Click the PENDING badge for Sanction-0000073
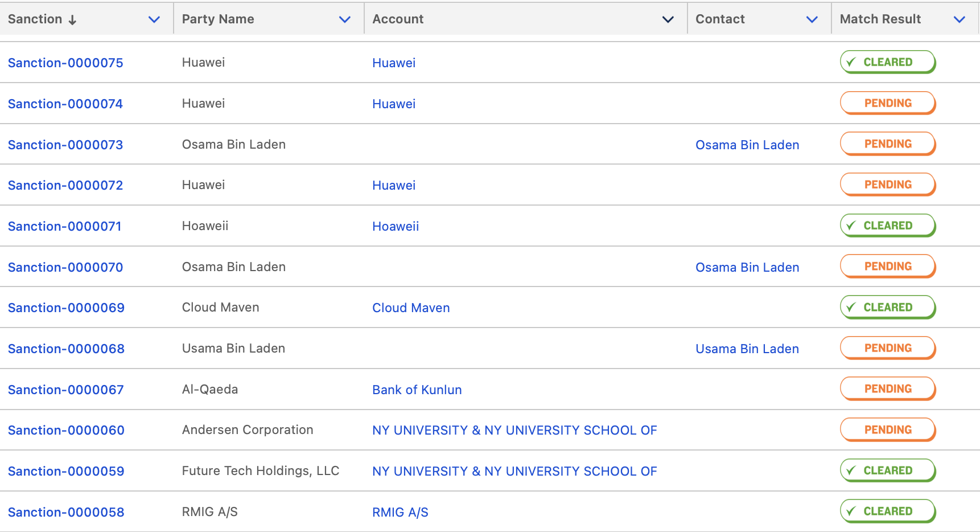The width and height of the screenshot is (980, 532). pyautogui.click(x=888, y=144)
